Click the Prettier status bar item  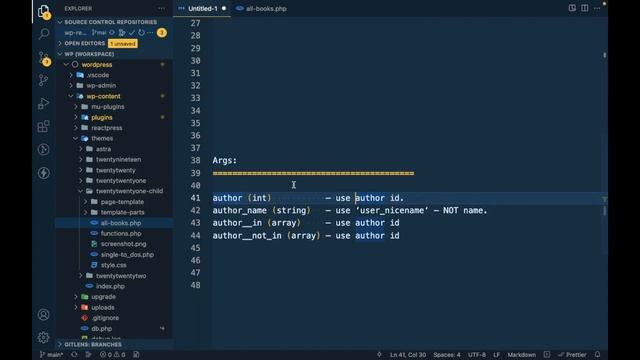pos(572,355)
